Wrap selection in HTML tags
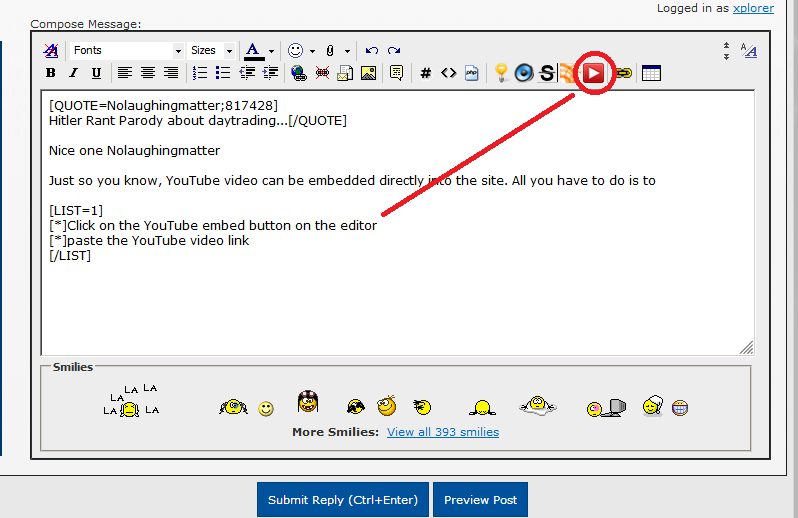Screen dimensions: 798x518 (448, 73)
